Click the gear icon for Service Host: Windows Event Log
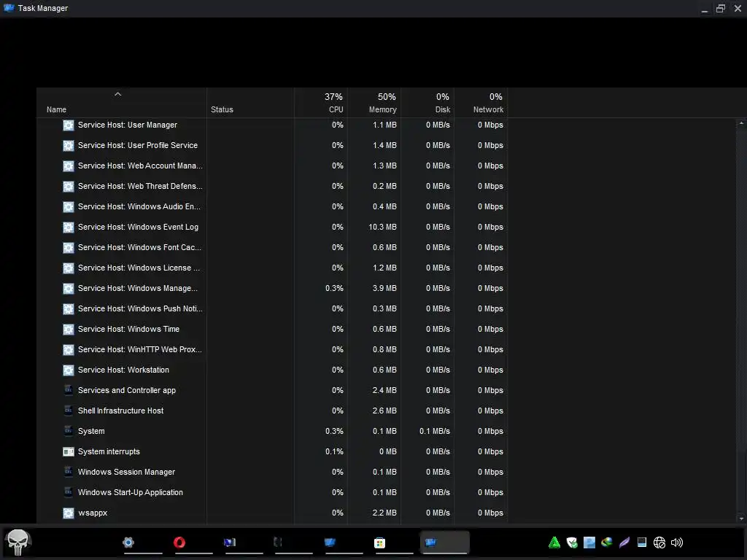 pyautogui.click(x=69, y=227)
